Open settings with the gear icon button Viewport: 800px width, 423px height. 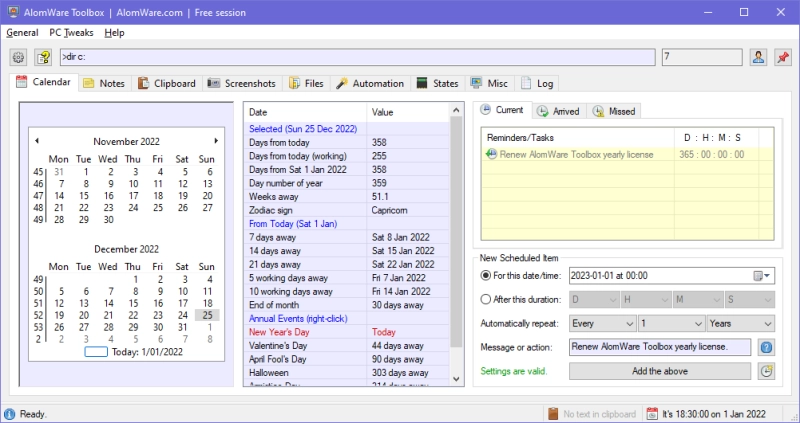click(18, 57)
